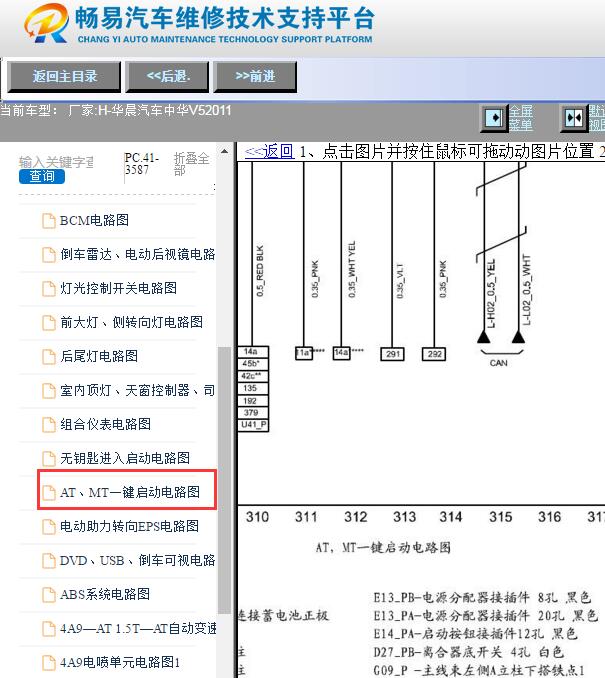Click the platform logo icon

(x=46, y=23)
